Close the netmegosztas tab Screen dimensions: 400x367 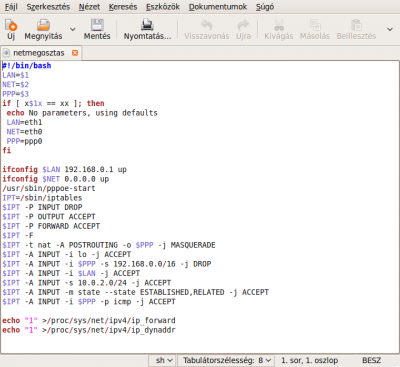click(x=75, y=53)
